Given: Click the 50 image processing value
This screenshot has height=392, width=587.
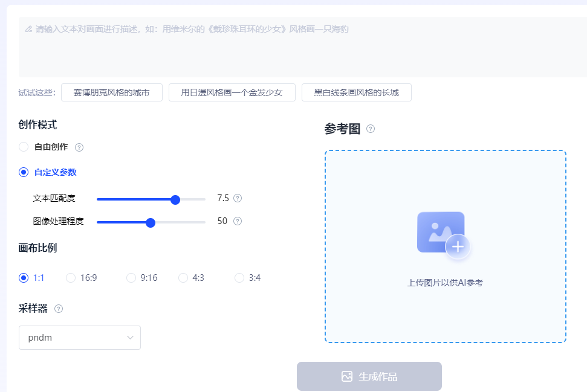Looking at the screenshot, I should [x=222, y=221].
